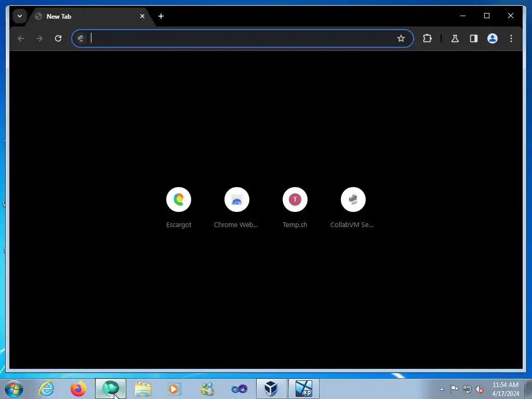Open the Temp.sh shortcut tile

point(295,199)
